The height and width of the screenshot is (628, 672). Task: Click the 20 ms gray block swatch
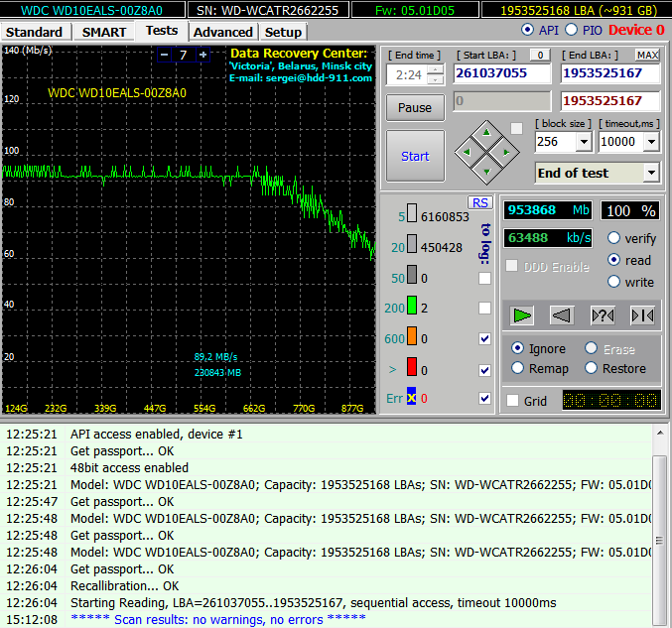tap(411, 243)
